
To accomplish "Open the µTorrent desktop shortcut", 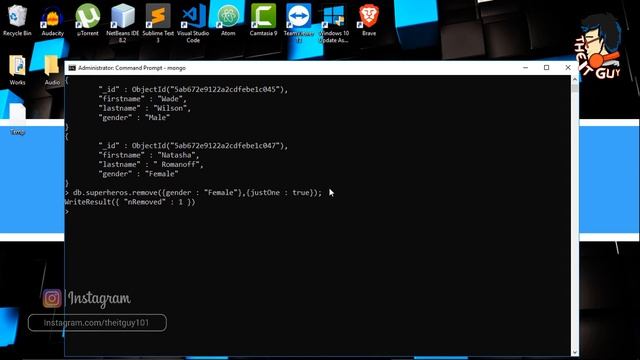I will point(87,20).
